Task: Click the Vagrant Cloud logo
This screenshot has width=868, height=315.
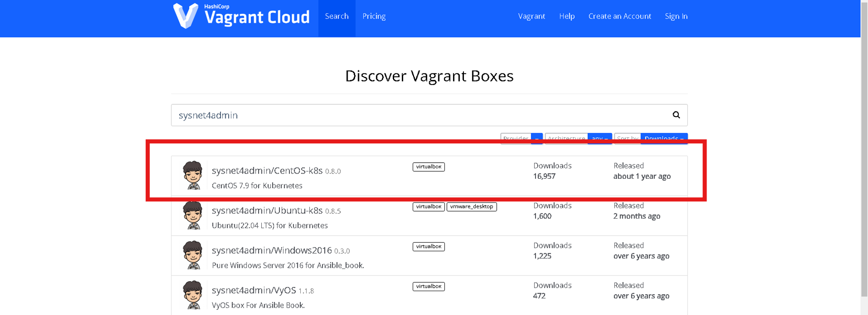Action: [x=241, y=16]
